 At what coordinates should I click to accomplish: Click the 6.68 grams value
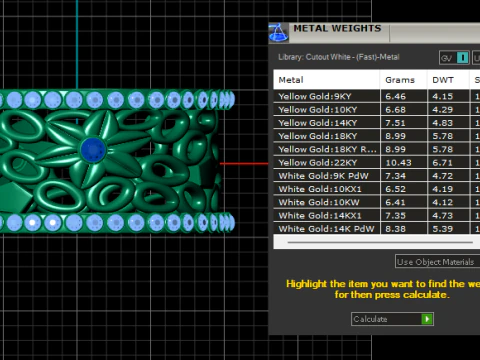tap(395, 110)
